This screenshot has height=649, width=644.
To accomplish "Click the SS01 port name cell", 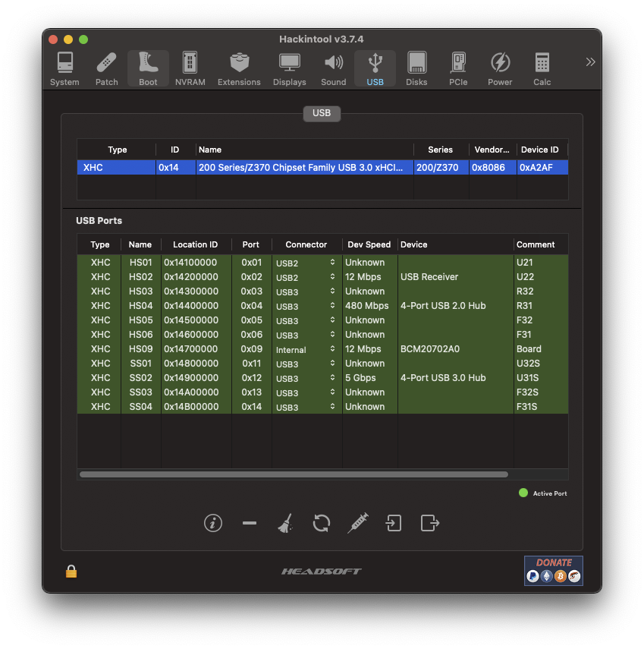I will 140,364.
